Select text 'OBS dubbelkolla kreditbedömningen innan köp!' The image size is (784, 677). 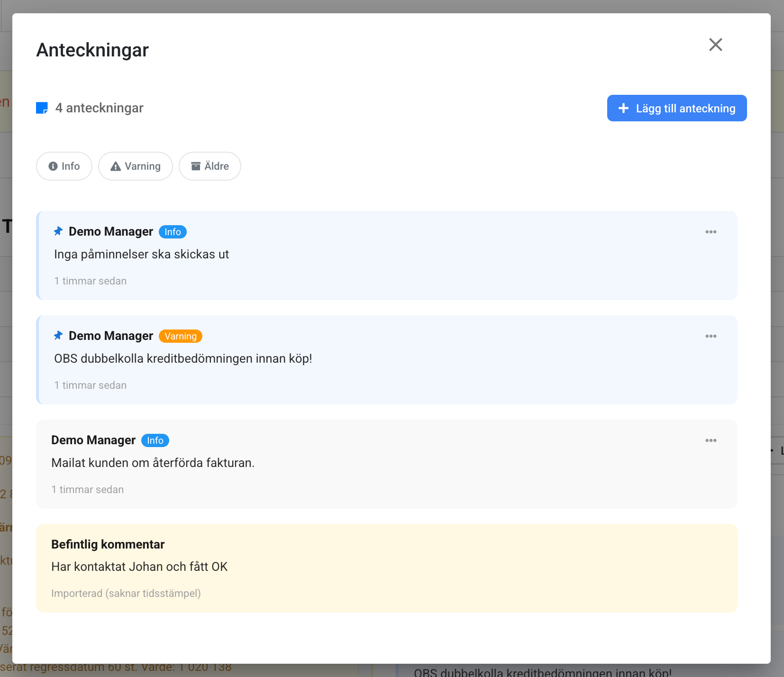(x=183, y=358)
